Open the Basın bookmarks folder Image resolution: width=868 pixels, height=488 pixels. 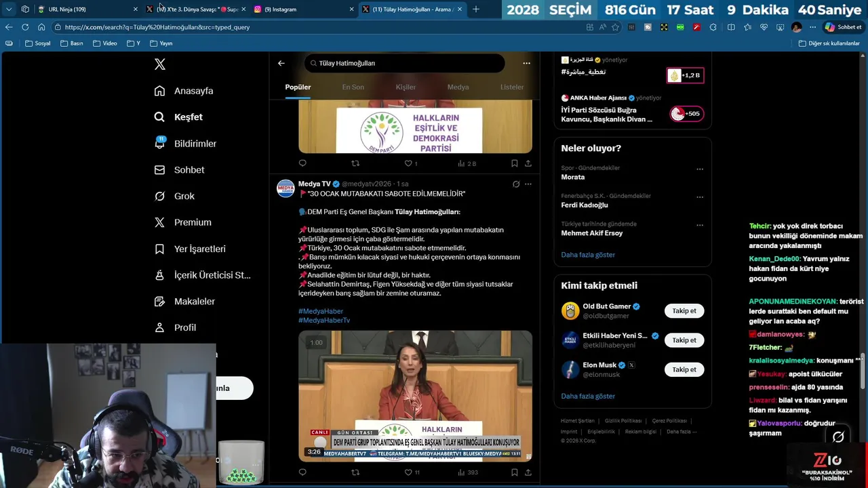[x=71, y=43]
